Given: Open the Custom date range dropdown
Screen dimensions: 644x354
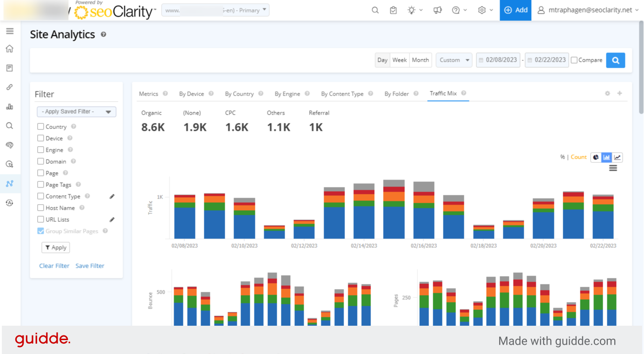Looking at the screenshot, I should click(454, 60).
